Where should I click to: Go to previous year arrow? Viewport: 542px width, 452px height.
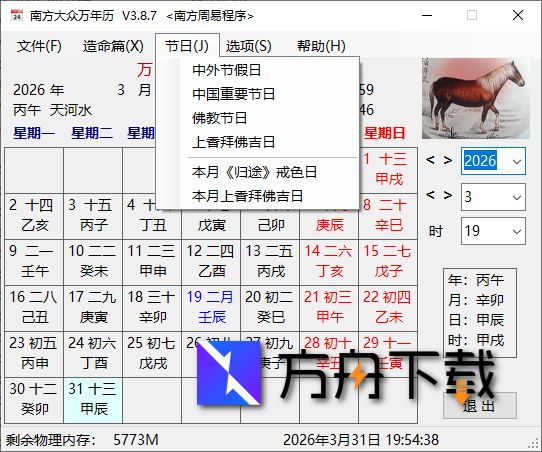point(430,160)
